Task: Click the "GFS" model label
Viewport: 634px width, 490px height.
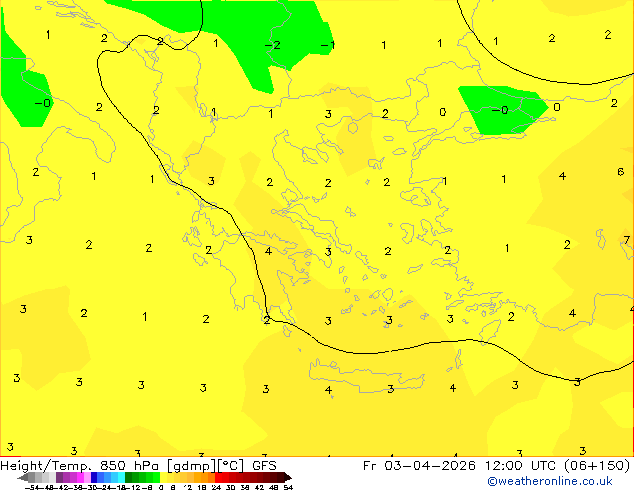Action: click(x=264, y=466)
